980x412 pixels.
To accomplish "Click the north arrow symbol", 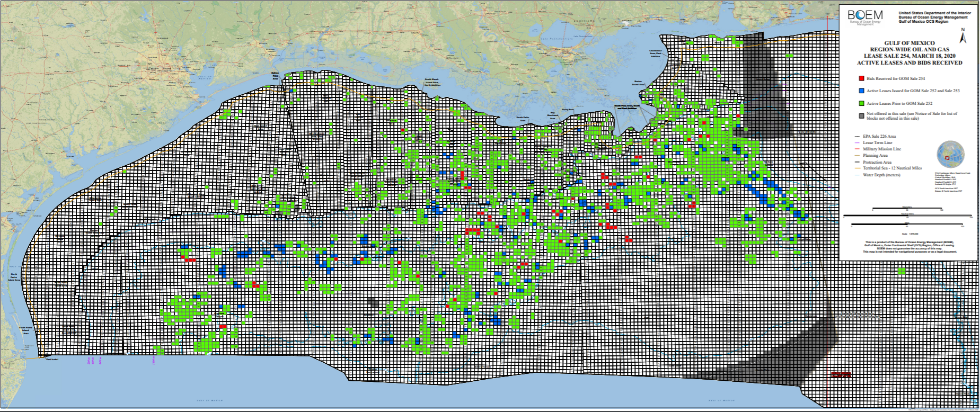I will pos(963,35).
